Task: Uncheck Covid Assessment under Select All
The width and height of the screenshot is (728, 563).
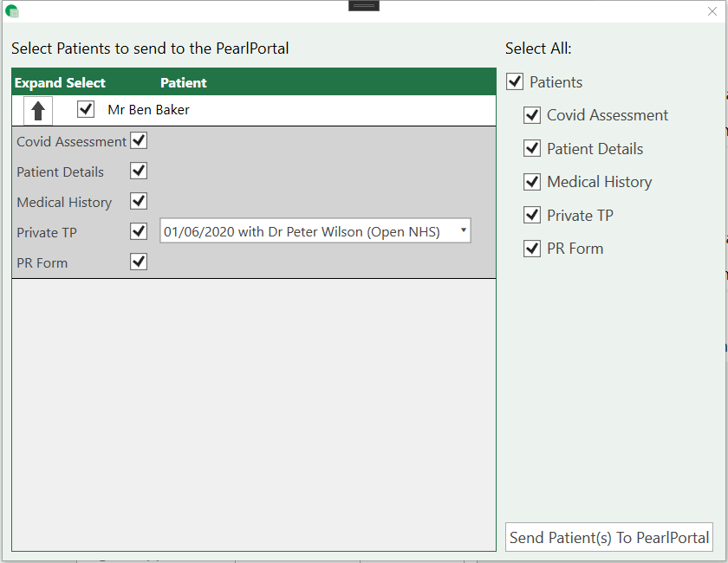Action: [x=532, y=115]
